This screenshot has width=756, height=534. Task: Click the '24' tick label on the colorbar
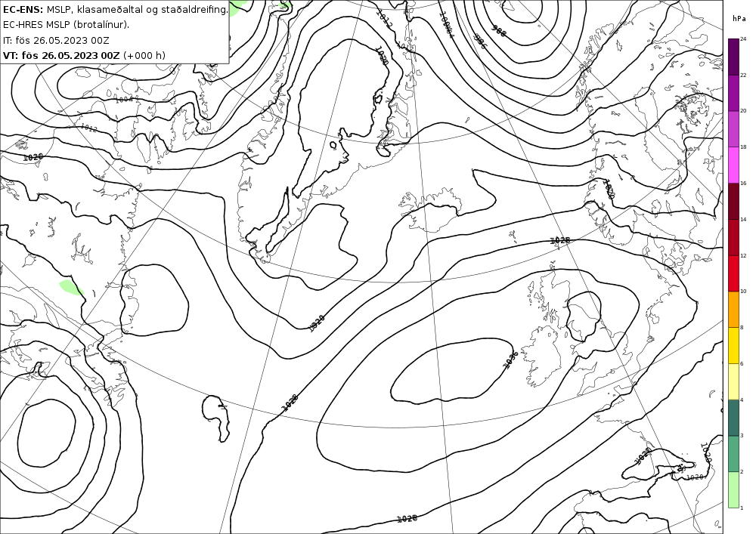[743, 39]
